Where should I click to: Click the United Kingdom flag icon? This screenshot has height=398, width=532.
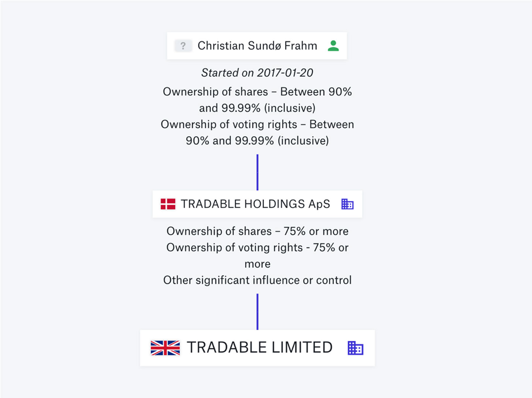[x=165, y=348]
